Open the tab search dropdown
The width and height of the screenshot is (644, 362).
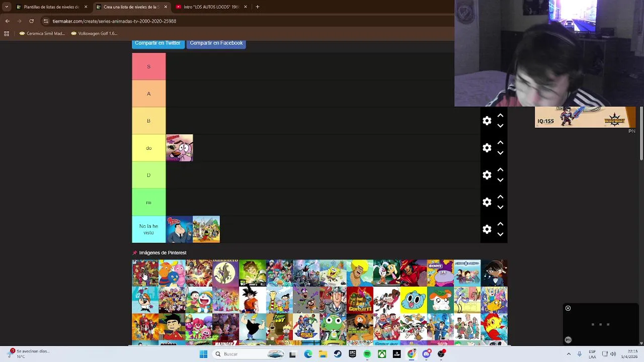6,7
